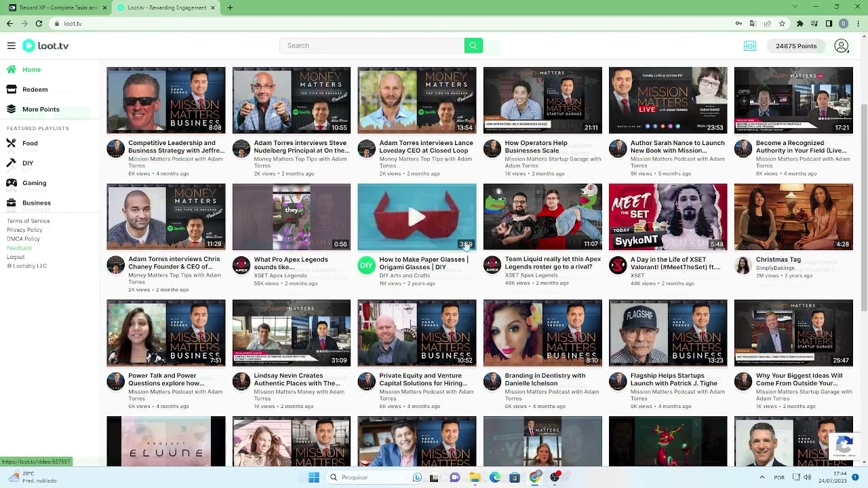868x488 pixels.
Task: Click the Logout link
Action: [x=16, y=257]
